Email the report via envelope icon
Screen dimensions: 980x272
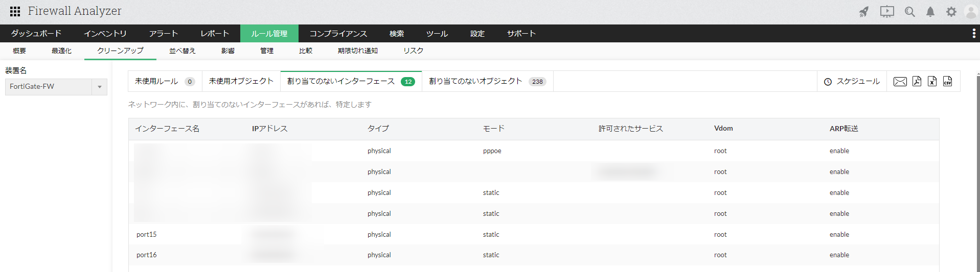point(900,82)
